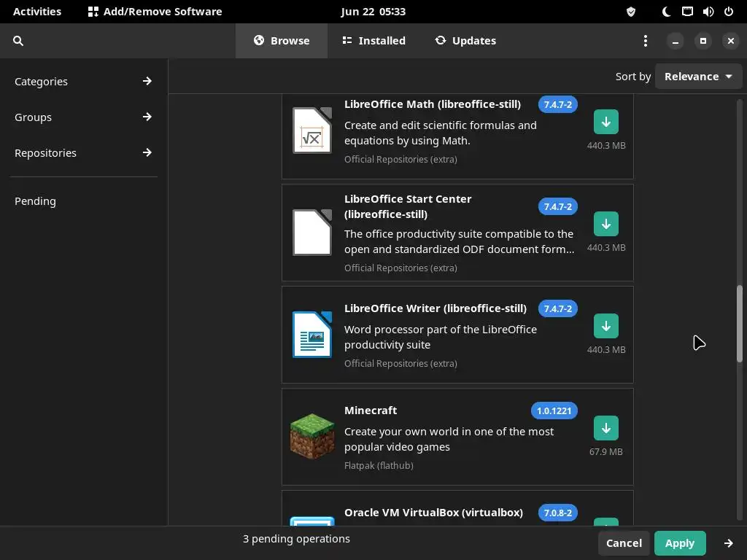
Task: Open the Sort by Relevance dropdown
Action: [698, 77]
